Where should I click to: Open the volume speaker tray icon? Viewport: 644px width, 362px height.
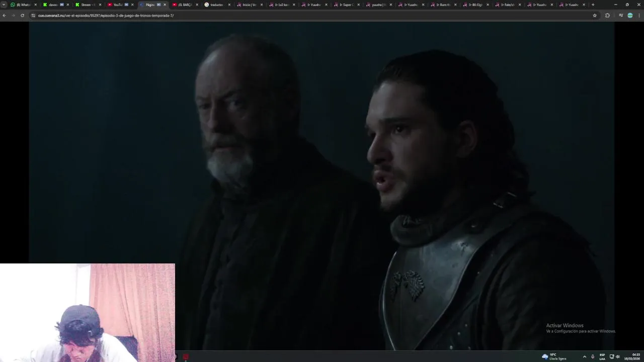(x=618, y=356)
